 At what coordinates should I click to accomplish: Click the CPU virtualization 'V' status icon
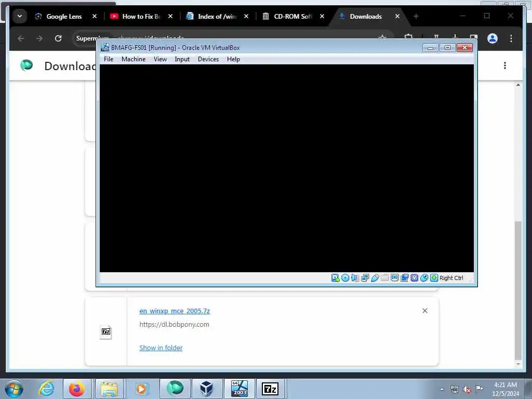[414, 278]
